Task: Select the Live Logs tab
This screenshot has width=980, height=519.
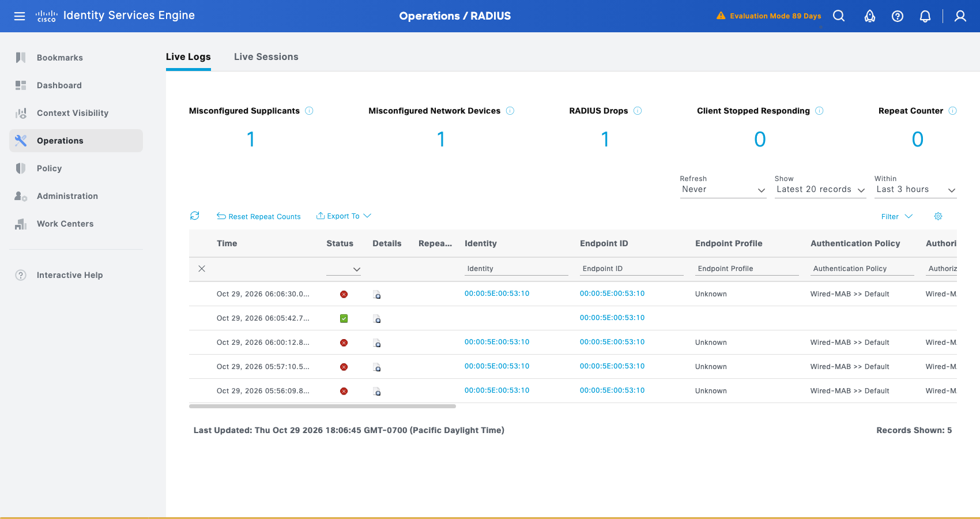Action: pyautogui.click(x=189, y=57)
